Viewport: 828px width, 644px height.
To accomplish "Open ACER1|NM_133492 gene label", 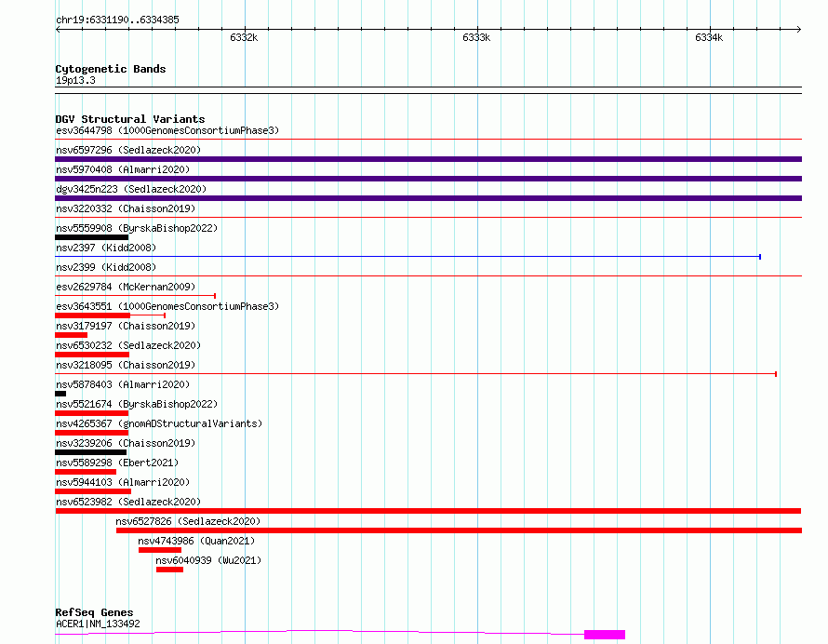I will (x=98, y=624).
